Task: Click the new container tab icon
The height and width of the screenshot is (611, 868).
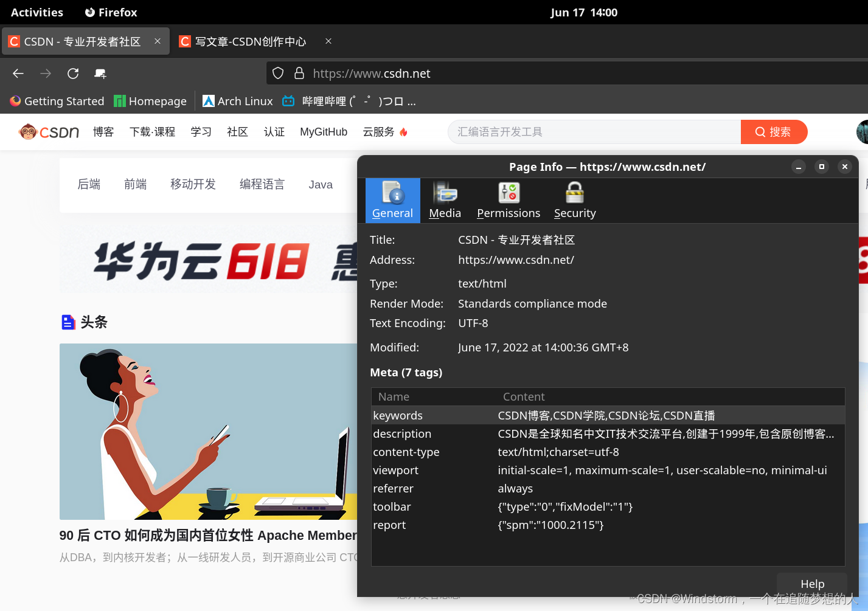Action: coord(100,74)
